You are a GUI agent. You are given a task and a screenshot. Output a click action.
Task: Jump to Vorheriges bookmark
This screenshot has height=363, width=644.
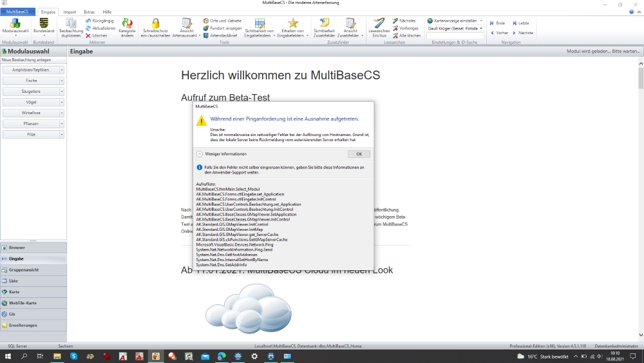405,28
